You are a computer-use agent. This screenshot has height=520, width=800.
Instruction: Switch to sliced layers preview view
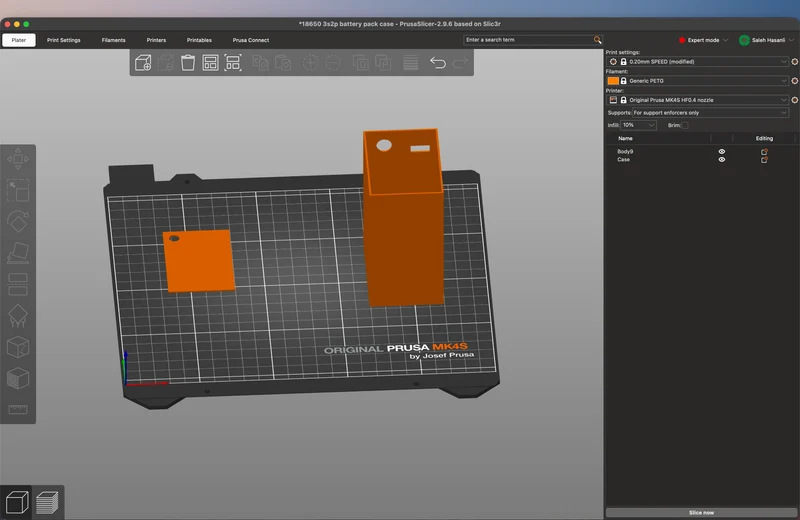47,502
